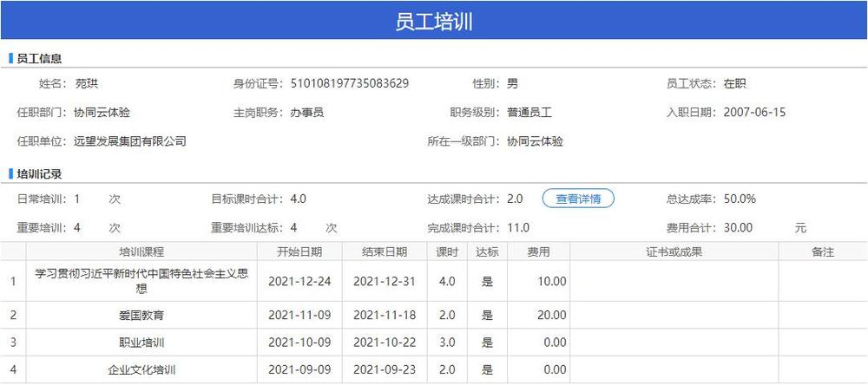The width and height of the screenshot is (868, 385).
Task: Click the 证书或成果 column header
Action: tap(674, 252)
